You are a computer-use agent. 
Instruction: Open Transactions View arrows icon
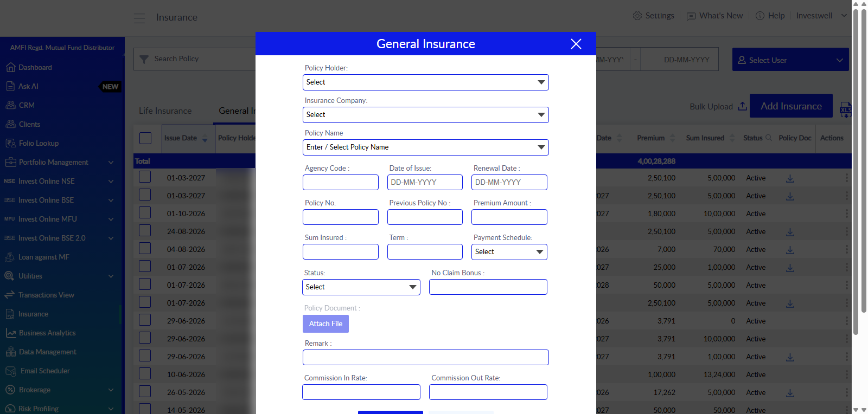click(x=9, y=295)
